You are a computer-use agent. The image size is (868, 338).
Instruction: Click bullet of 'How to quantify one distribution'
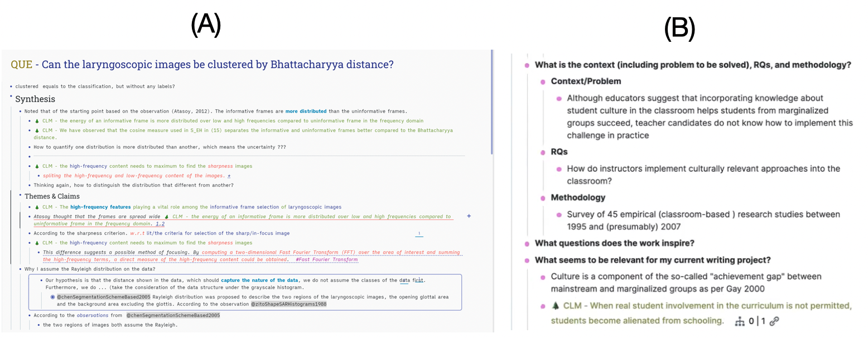(x=29, y=147)
